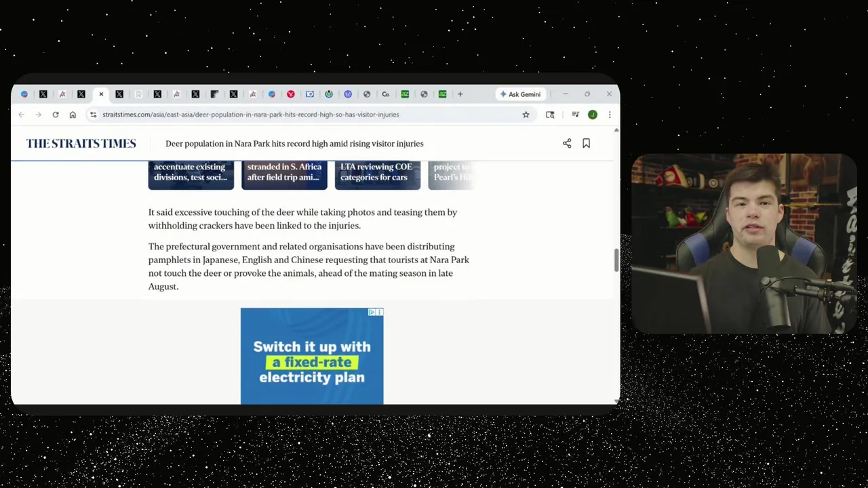
Task: Minimize the browser window
Action: (x=566, y=94)
